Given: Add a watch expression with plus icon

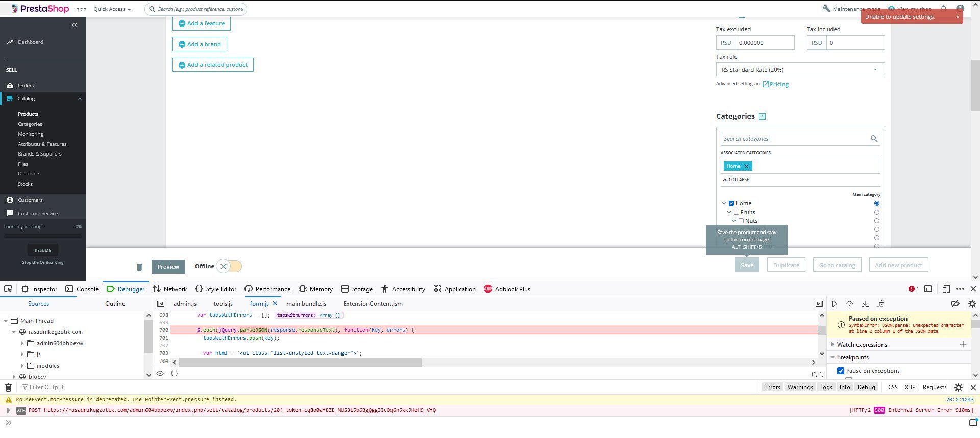Looking at the screenshot, I should point(963,344).
